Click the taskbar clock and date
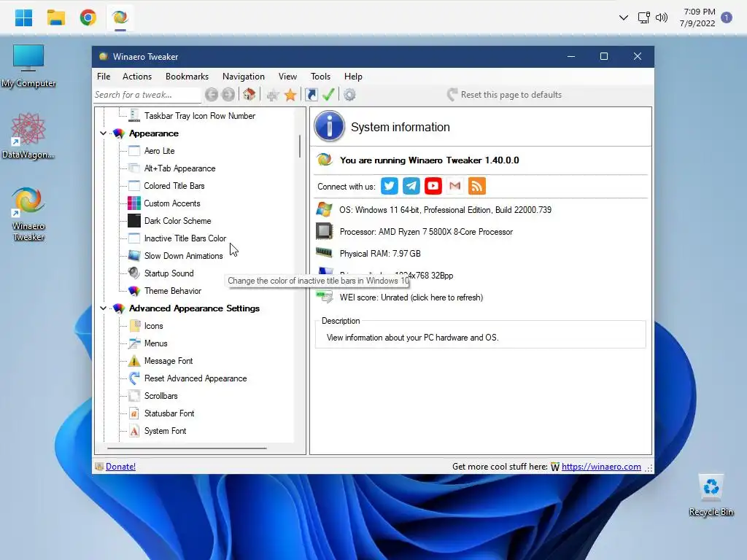The height and width of the screenshot is (560, 747). (x=697, y=17)
